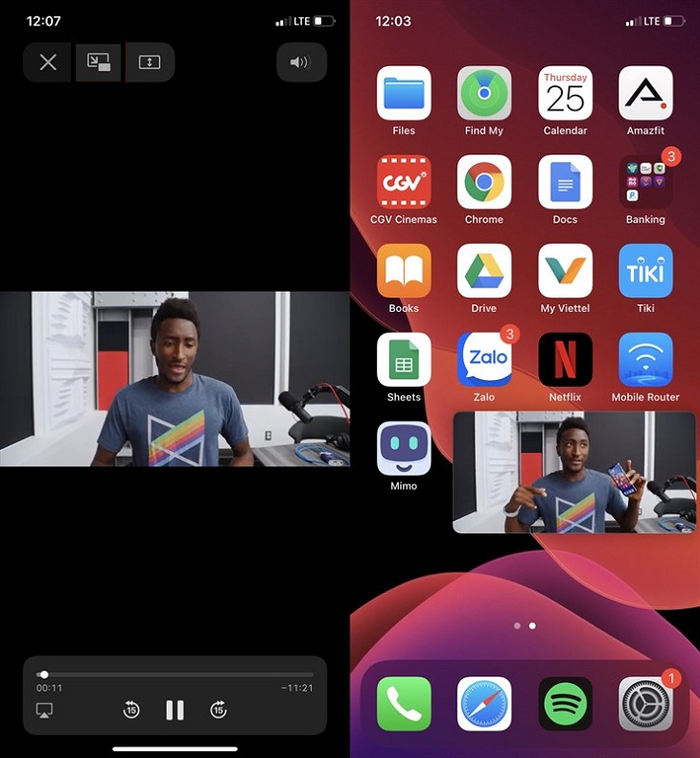Viewport: 700px width, 758px height.
Task: Open Phone app in dock
Action: click(404, 703)
